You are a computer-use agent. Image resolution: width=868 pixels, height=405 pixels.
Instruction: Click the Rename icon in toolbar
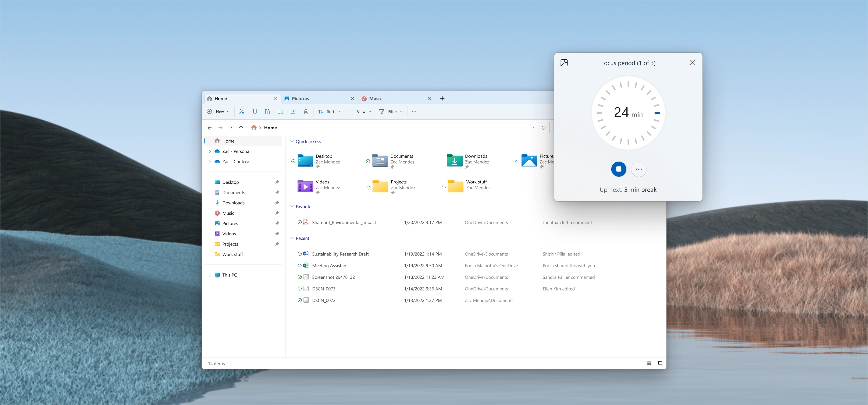click(280, 112)
